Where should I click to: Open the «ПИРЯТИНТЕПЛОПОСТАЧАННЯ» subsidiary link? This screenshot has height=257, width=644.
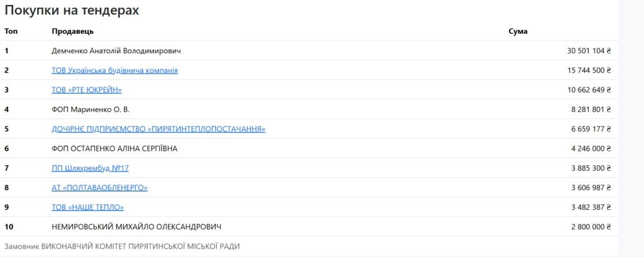pos(158,129)
